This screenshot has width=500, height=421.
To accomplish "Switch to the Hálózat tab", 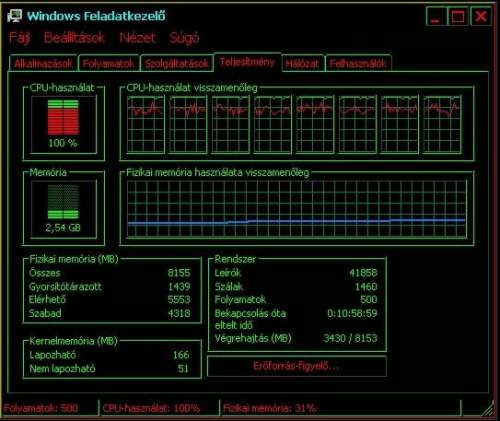I will pos(303,63).
